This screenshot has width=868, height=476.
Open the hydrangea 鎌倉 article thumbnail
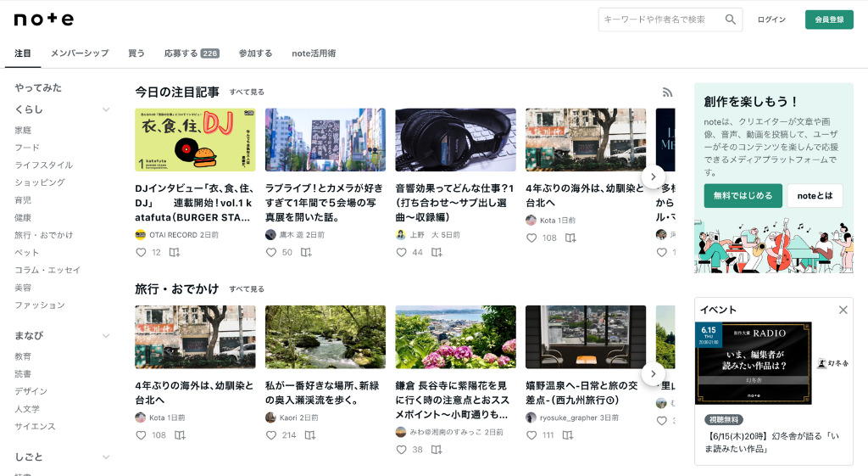[x=455, y=337]
